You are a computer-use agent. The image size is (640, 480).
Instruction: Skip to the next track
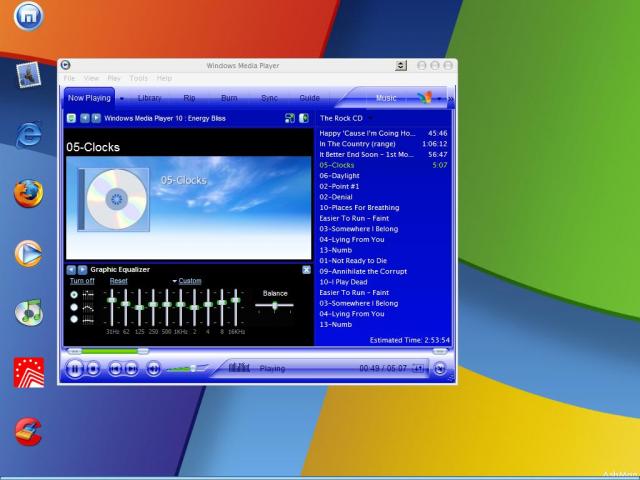click(131, 369)
